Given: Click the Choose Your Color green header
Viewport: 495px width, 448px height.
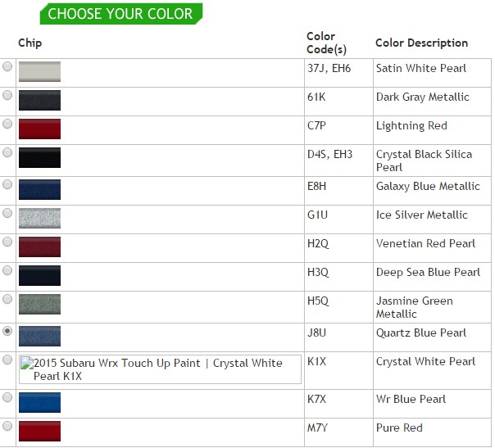Looking at the screenshot, I should point(120,14).
